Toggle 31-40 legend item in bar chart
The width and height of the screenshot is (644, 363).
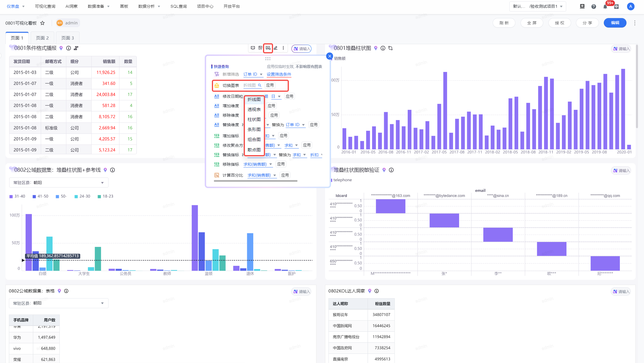click(17, 196)
